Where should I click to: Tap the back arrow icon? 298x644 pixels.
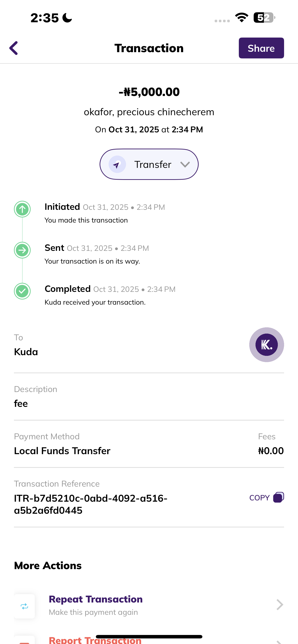[x=14, y=48]
